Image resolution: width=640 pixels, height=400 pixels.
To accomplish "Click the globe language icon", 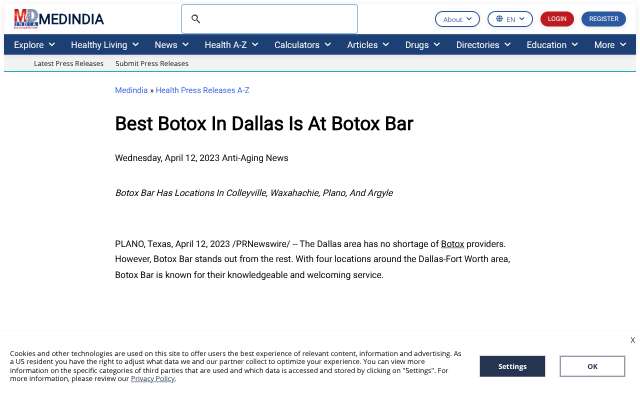I will (x=499, y=18).
